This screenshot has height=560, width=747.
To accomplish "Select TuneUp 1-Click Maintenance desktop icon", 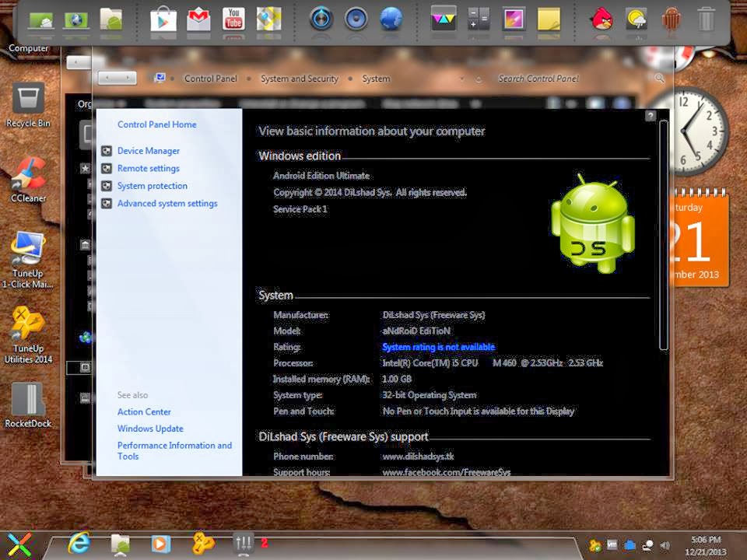I will [27, 260].
